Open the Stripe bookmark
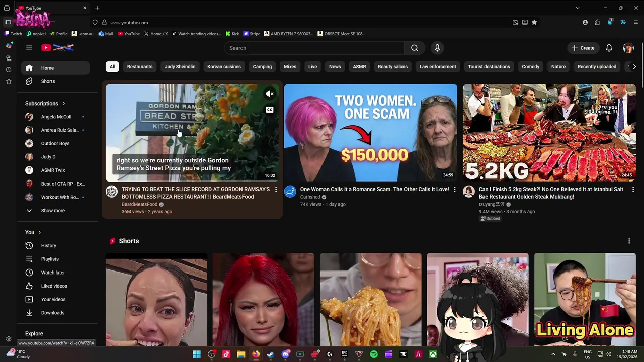The image size is (644, 362). 252,34
